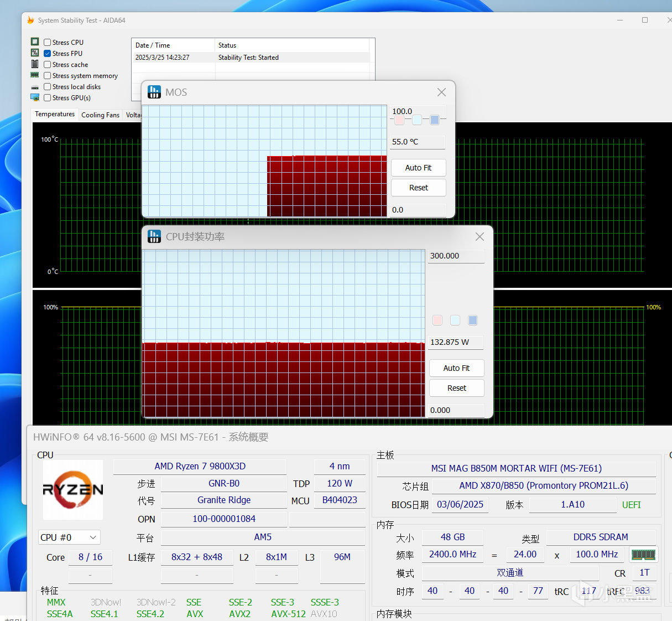Viewport: 672px width, 621px height.
Task: Pick the blue swatch in CPU封装功率 window
Action: coord(473,320)
